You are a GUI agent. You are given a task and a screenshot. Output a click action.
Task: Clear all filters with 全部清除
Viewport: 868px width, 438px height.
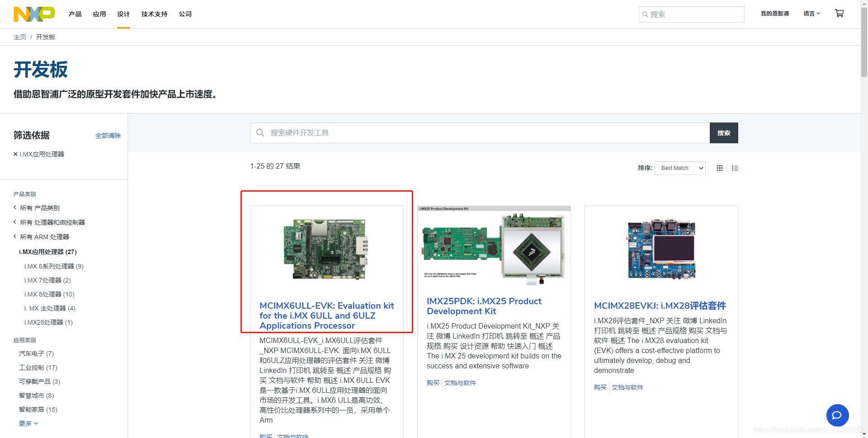[x=108, y=136]
